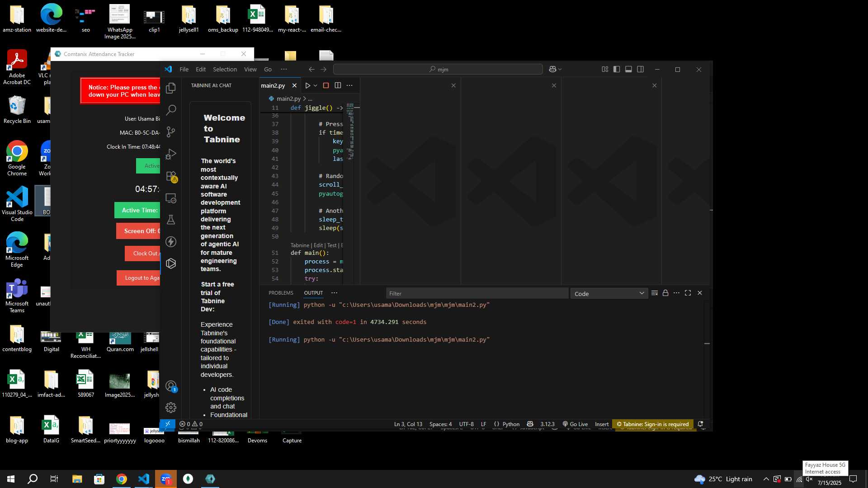Open the weather widget showing Light rain
868x488 pixels.
pyautogui.click(x=723, y=479)
